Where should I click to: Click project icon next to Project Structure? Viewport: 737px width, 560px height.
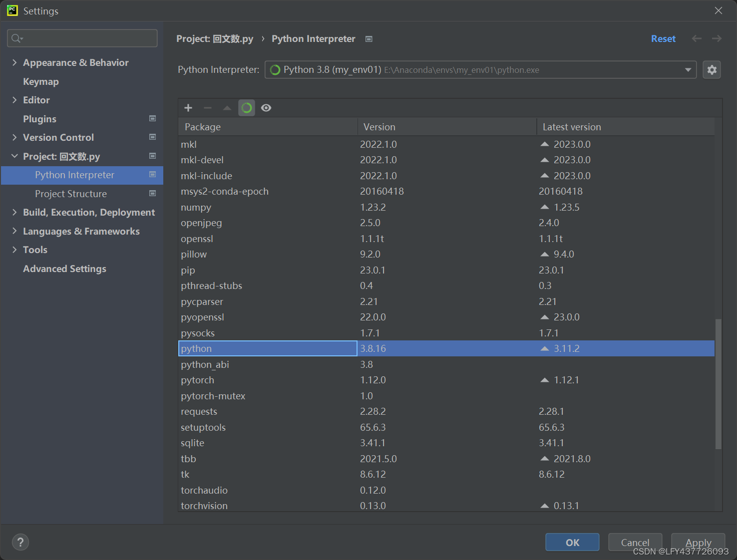pyautogui.click(x=153, y=193)
